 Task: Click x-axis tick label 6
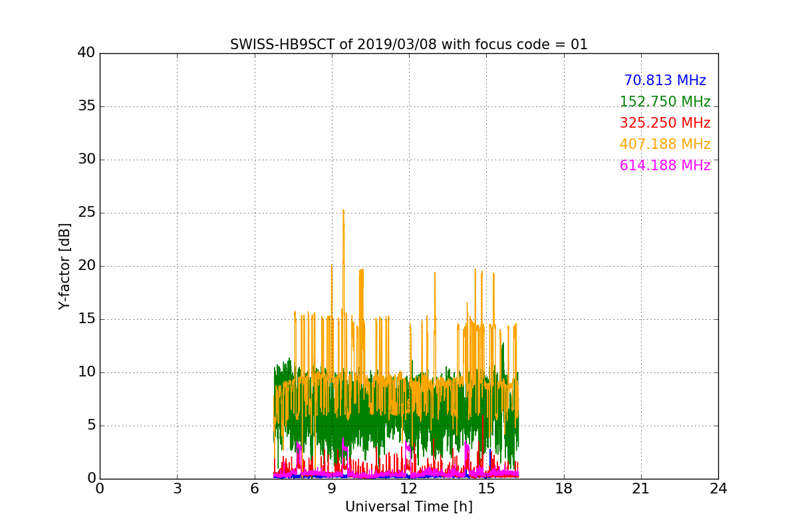point(255,489)
